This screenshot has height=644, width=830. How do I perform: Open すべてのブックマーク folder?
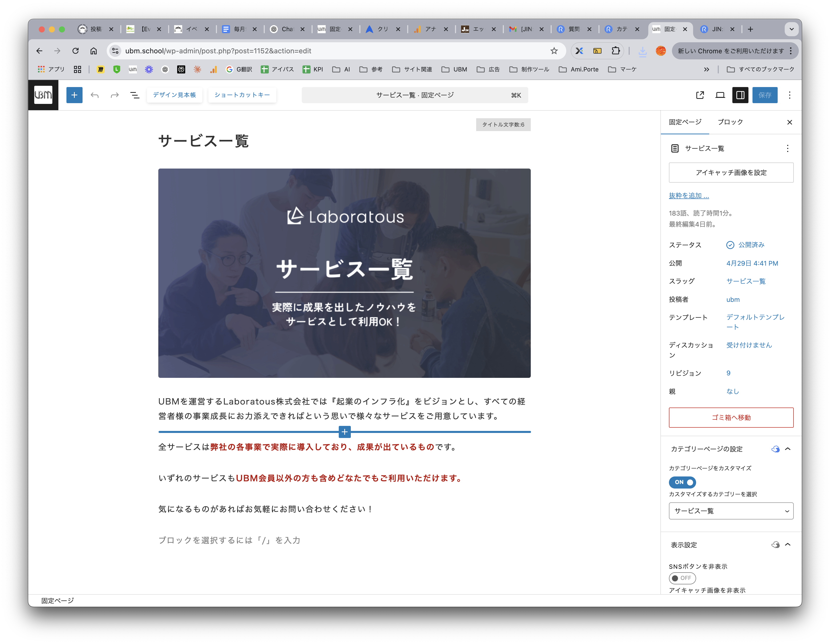pos(760,69)
